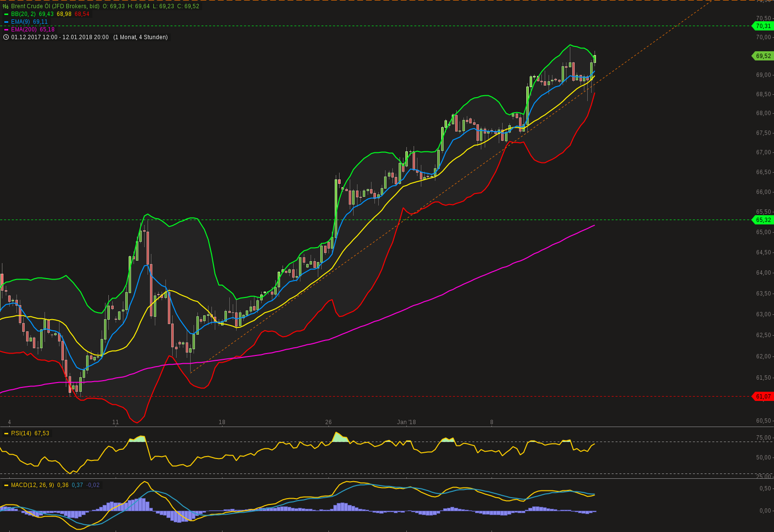Click the '64,00' price axis label
Viewport: 774px width, 532px height.
click(763, 273)
